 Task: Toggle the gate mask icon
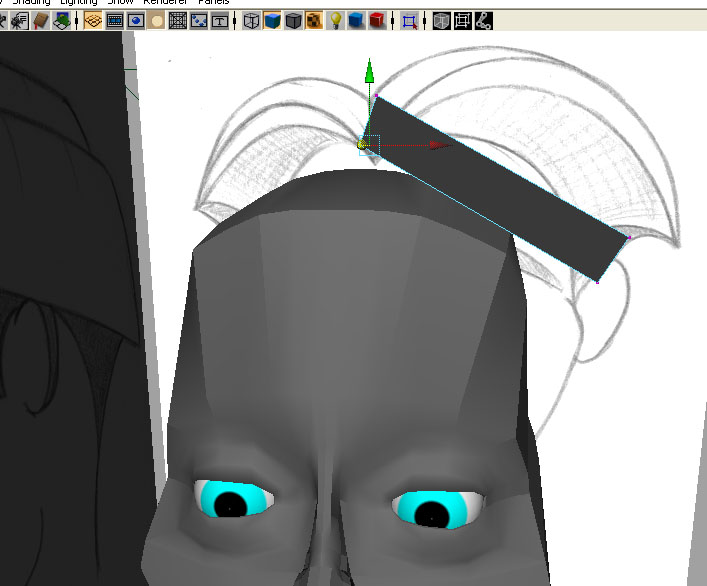(x=156, y=21)
